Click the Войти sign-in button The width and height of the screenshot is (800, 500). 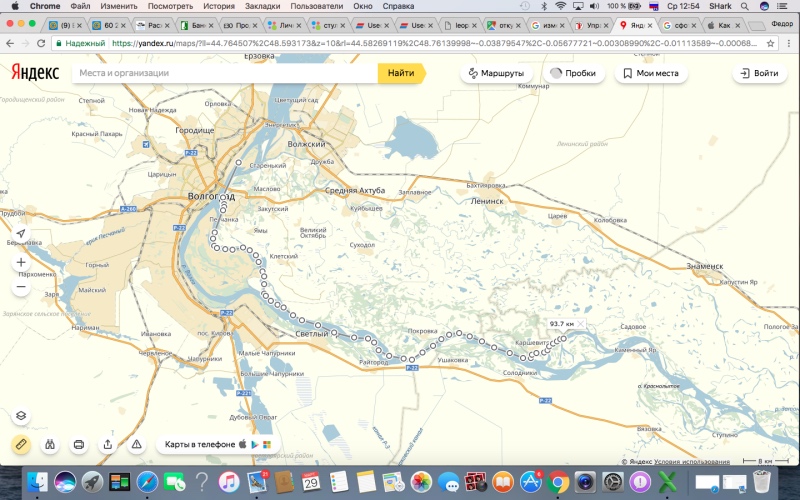758,73
